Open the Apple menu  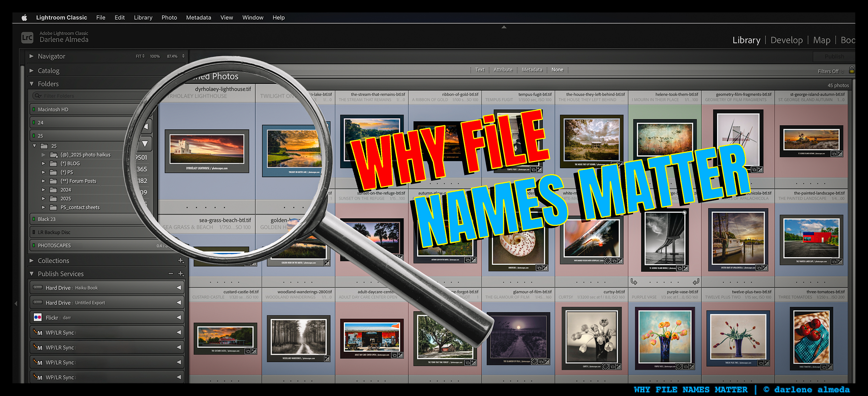coord(24,18)
